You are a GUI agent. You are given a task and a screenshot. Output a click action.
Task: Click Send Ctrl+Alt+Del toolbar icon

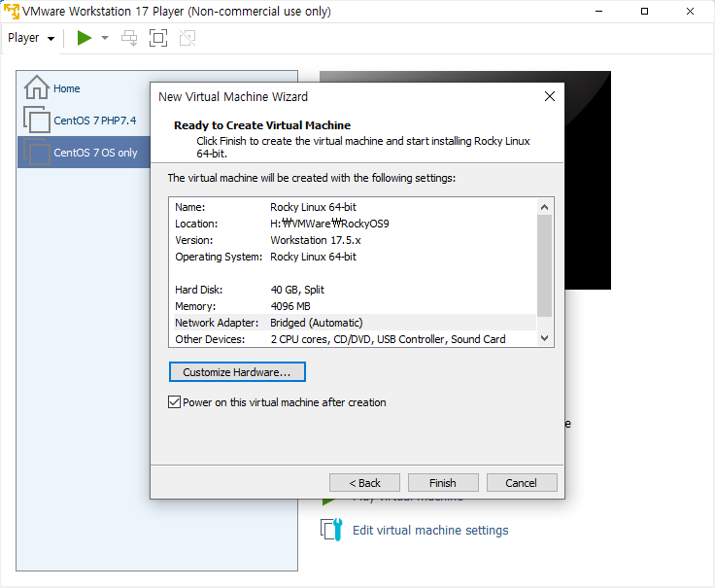pos(129,38)
